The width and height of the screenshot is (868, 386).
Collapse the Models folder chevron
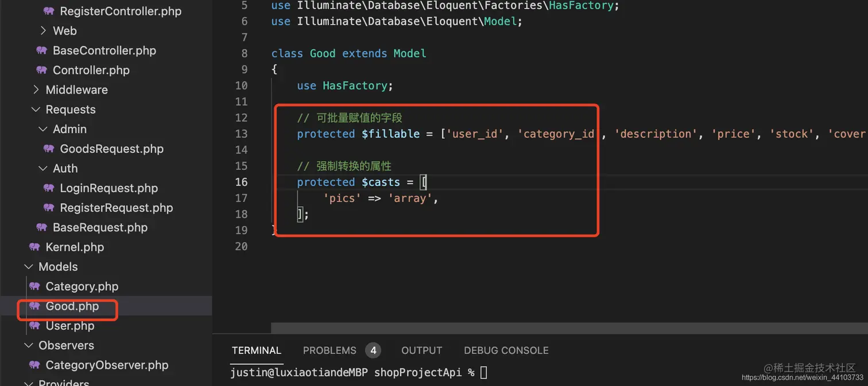[x=29, y=267]
